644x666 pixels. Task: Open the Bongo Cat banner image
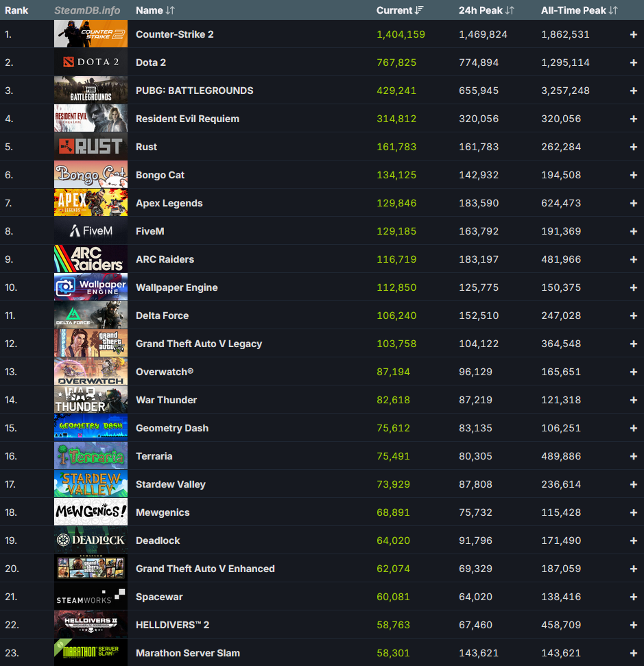click(91, 175)
